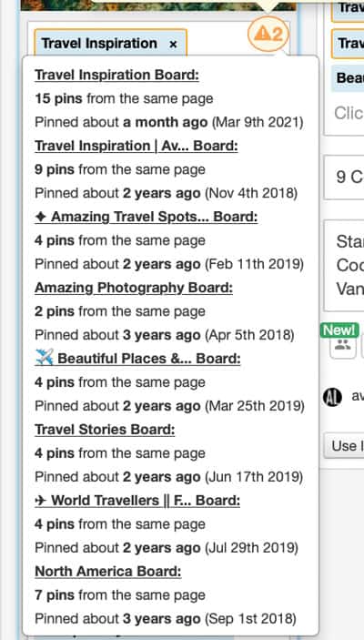Click the description text box starting with Sta
The width and height of the screenshot is (364, 640).
tap(344, 265)
